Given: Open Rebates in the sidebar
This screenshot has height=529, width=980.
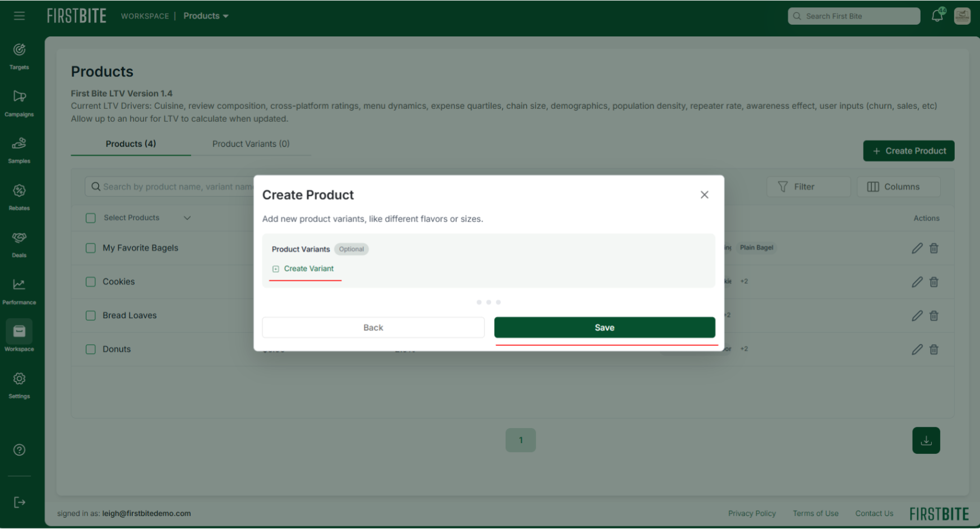Looking at the screenshot, I should click(19, 197).
